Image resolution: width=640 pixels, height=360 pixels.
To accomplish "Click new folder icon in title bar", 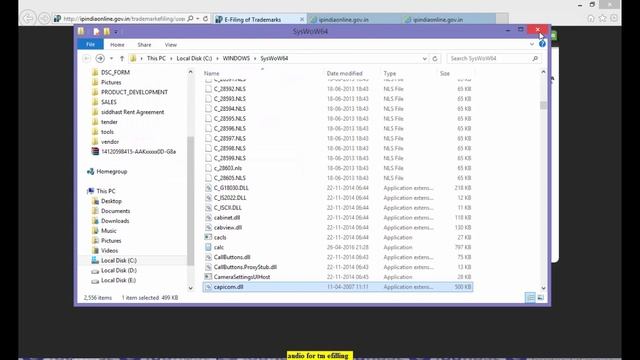I will tap(107, 31).
